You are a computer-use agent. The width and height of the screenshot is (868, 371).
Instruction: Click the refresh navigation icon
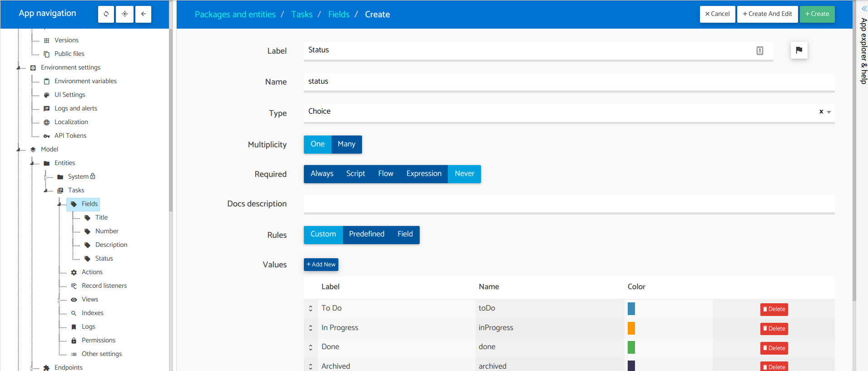106,14
